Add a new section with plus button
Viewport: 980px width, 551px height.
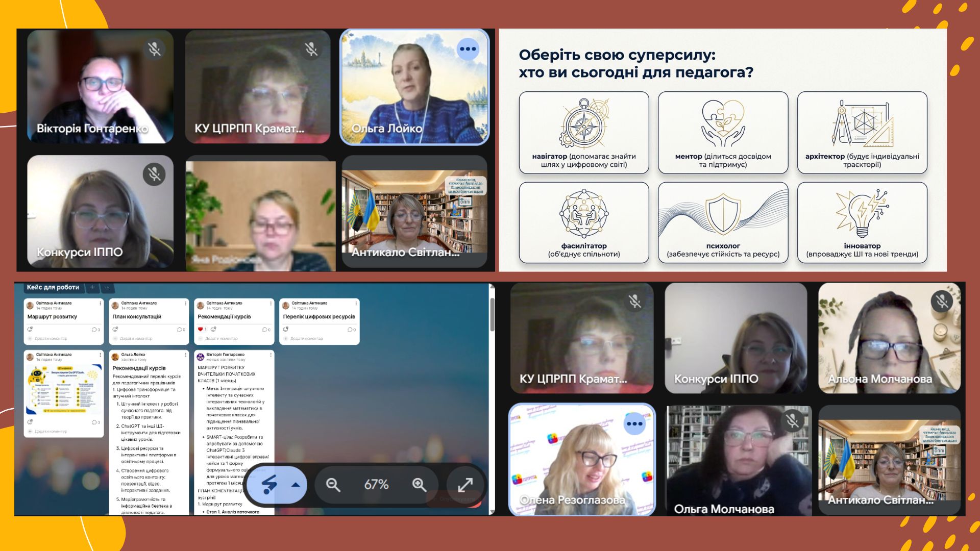tap(92, 287)
